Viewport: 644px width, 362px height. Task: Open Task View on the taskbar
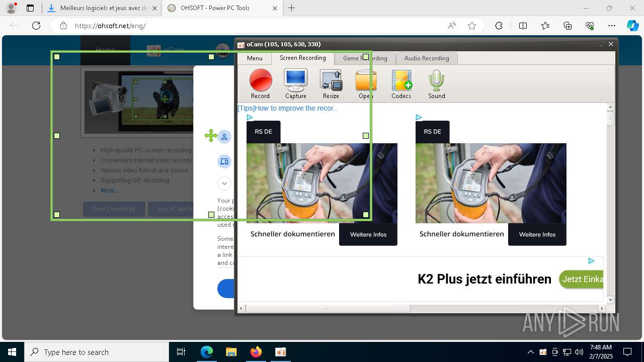pyautogui.click(x=181, y=352)
